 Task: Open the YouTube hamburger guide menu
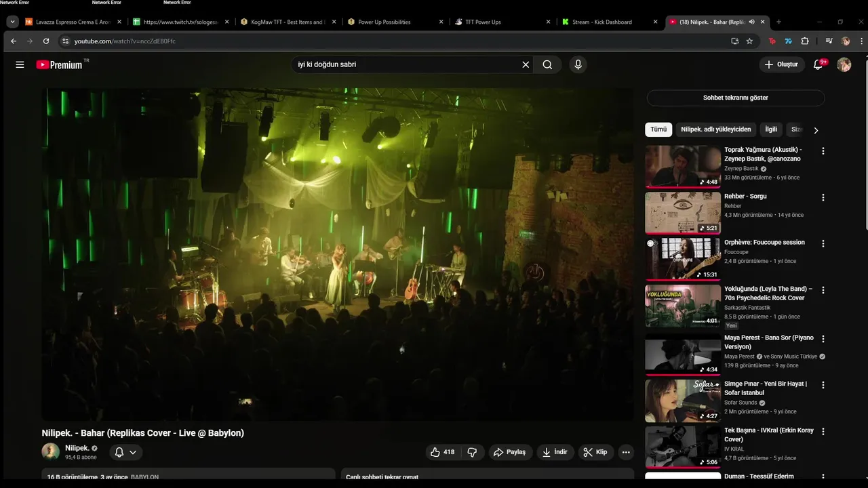[x=20, y=64]
